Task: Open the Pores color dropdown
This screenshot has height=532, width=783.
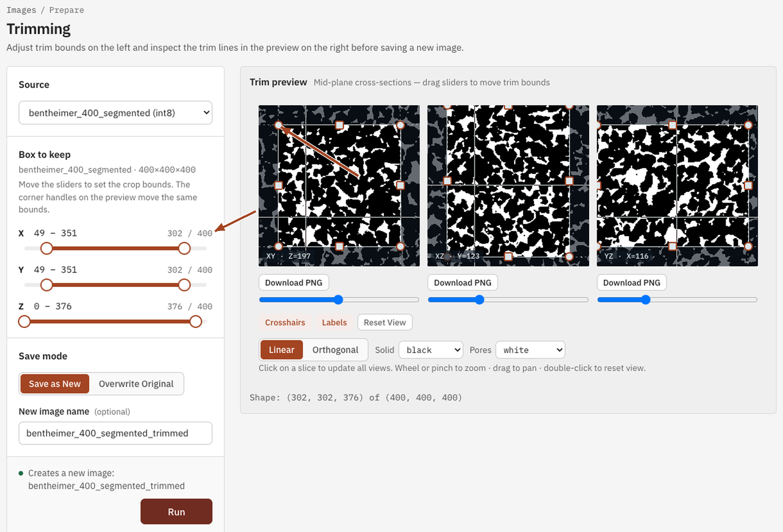Action: pyautogui.click(x=530, y=350)
